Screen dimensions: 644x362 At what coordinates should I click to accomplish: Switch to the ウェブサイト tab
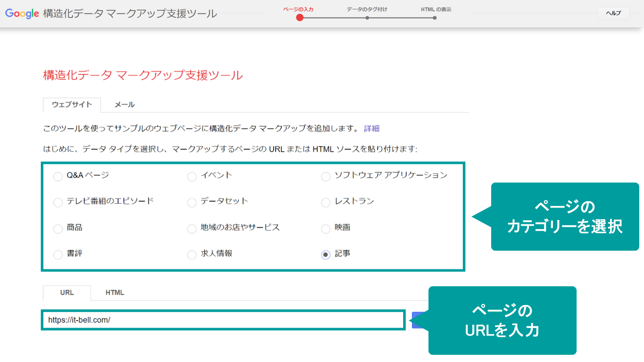point(72,105)
